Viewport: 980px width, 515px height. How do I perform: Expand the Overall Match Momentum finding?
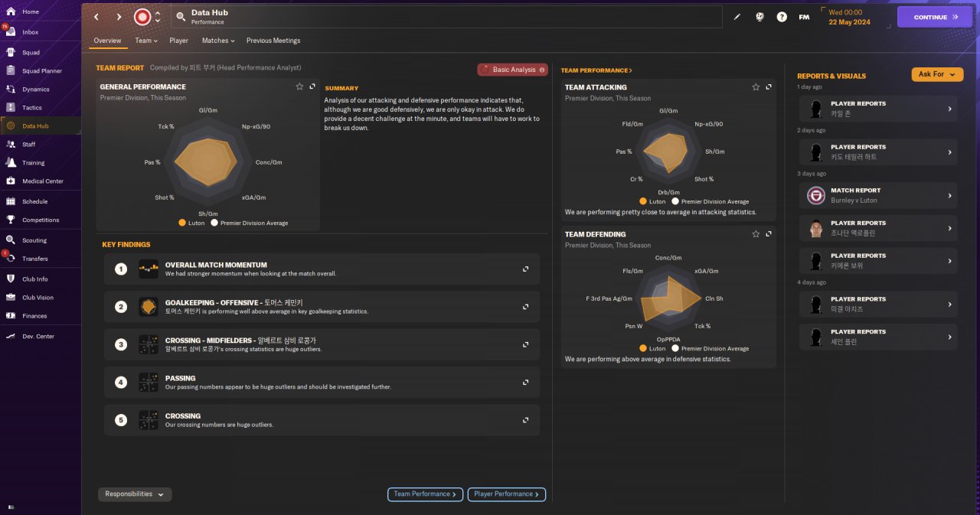526,269
